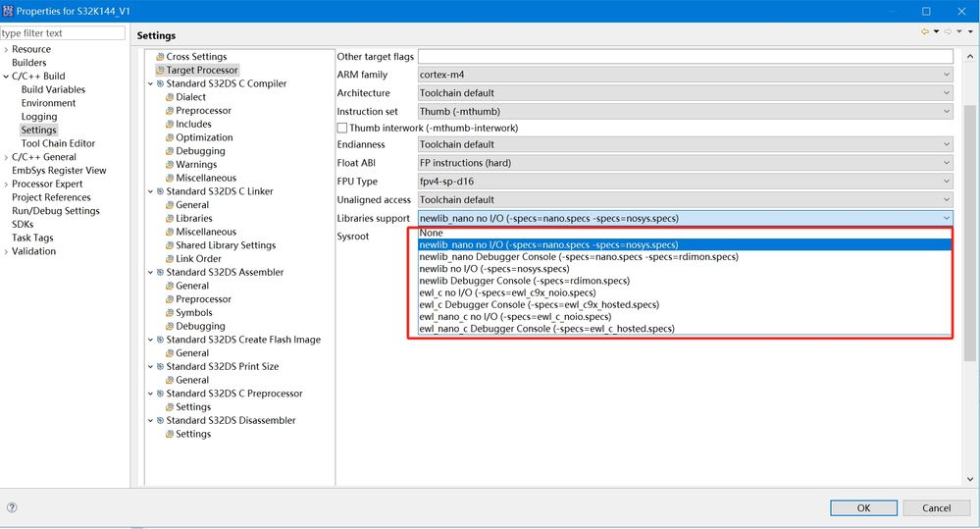Image resolution: width=980 pixels, height=529 pixels.
Task: Select ewl_nano_c Debugger Console option
Action: click(x=685, y=328)
